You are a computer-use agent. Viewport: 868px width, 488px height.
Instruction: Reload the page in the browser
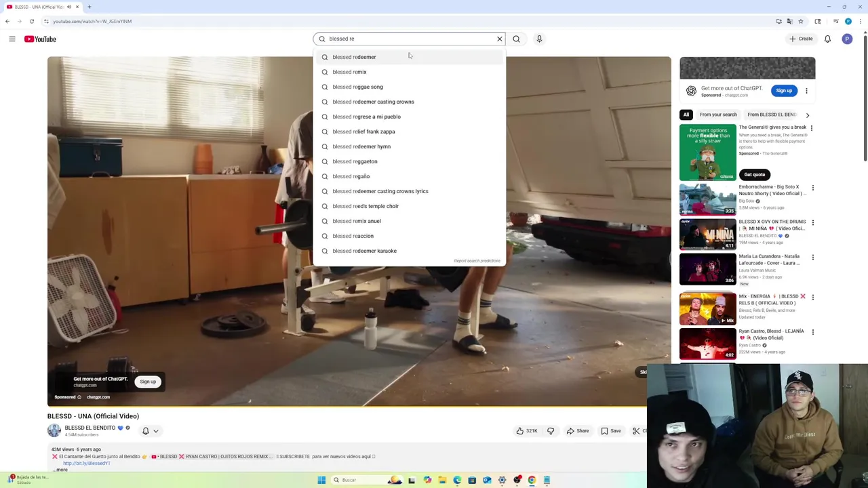[32, 21]
